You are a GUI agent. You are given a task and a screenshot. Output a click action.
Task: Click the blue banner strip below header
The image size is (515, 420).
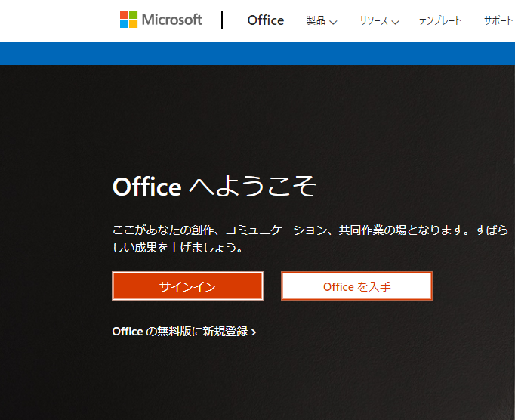257,54
